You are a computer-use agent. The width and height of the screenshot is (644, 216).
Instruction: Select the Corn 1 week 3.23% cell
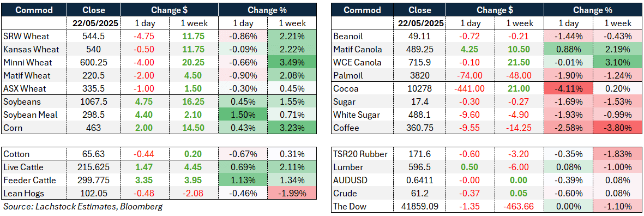coord(292,128)
